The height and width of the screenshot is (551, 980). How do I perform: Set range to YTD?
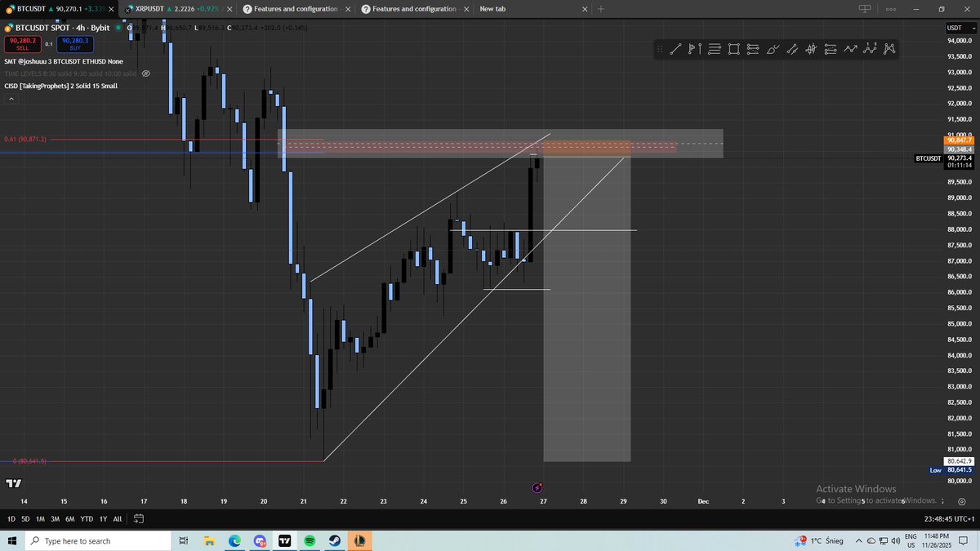pos(87,519)
